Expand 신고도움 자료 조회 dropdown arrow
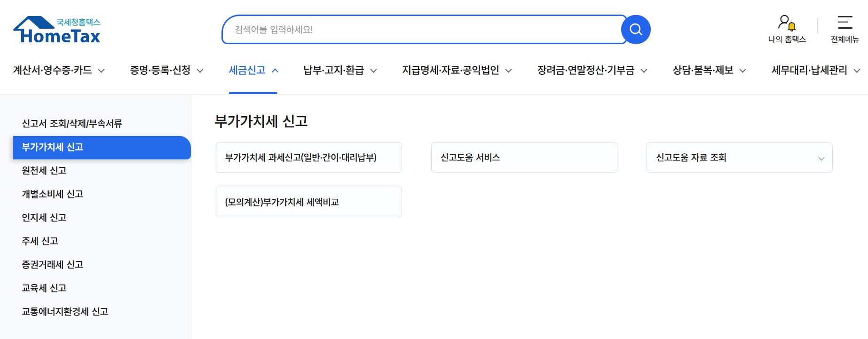 point(821,158)
